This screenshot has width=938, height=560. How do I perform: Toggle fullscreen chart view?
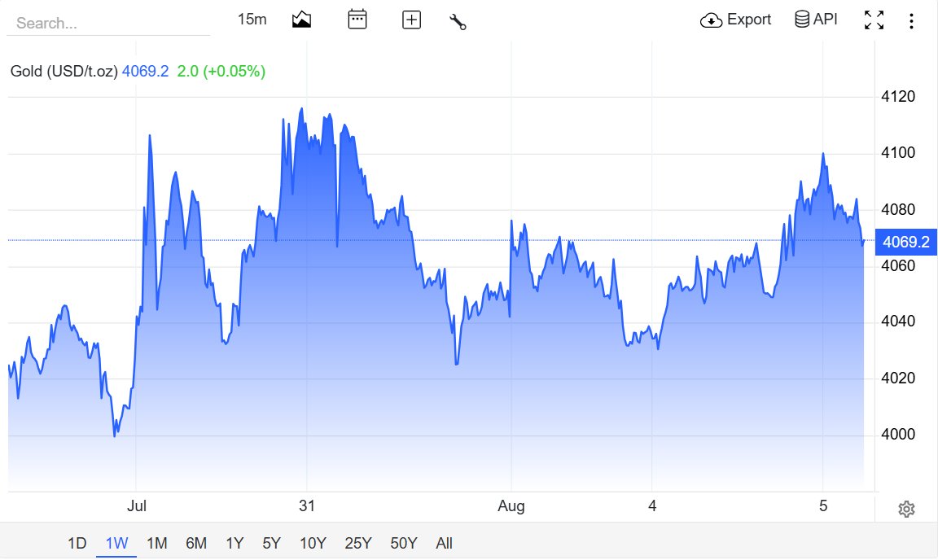(x=874, y=20)
